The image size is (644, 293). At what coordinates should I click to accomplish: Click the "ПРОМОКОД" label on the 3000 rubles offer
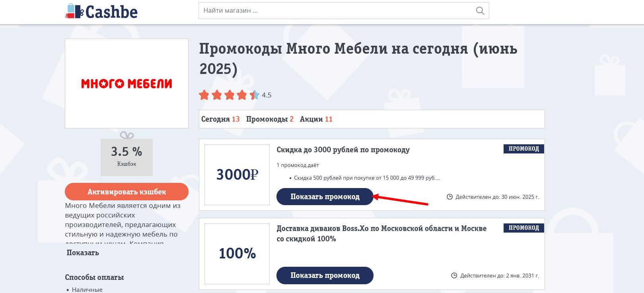point(524,149)
